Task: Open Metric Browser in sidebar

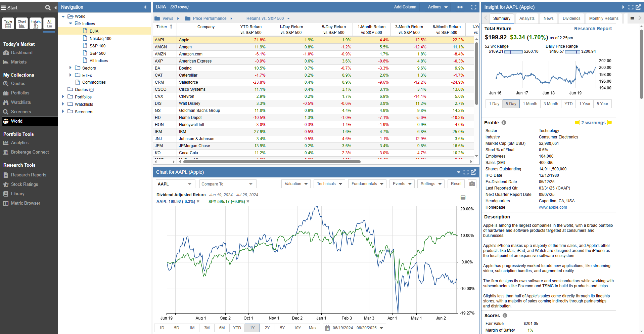Action: pyautogui.click(x=25, y=203)
